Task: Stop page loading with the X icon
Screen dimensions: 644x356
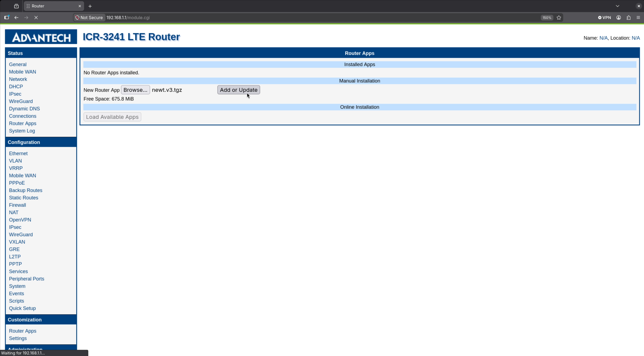Action: coord(36,18)
